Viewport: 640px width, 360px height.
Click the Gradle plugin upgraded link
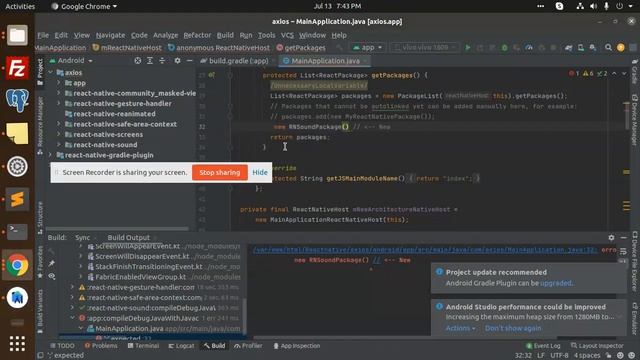[x=556, y=283]
